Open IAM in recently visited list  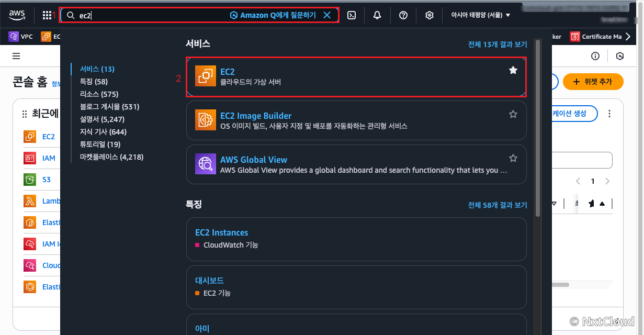49,158
